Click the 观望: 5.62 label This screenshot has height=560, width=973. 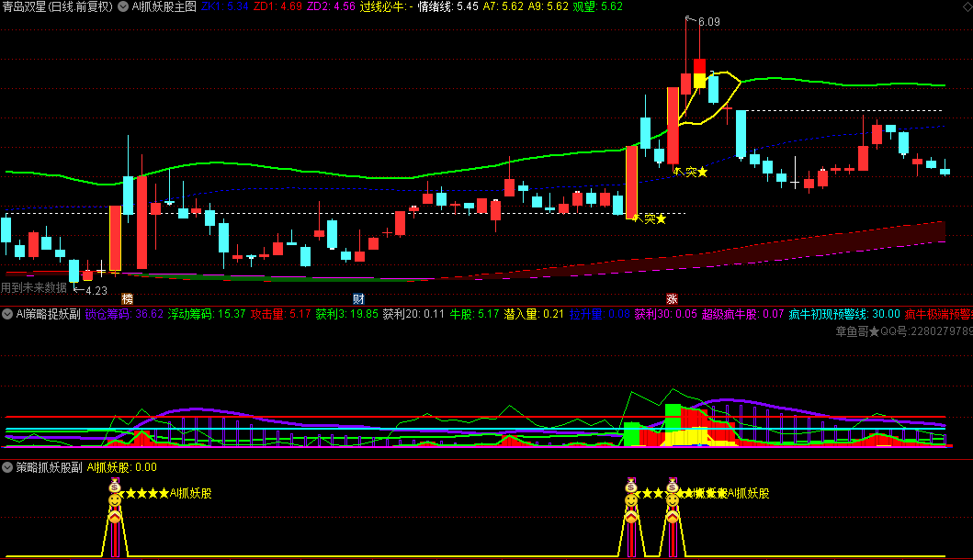[597, 6]
